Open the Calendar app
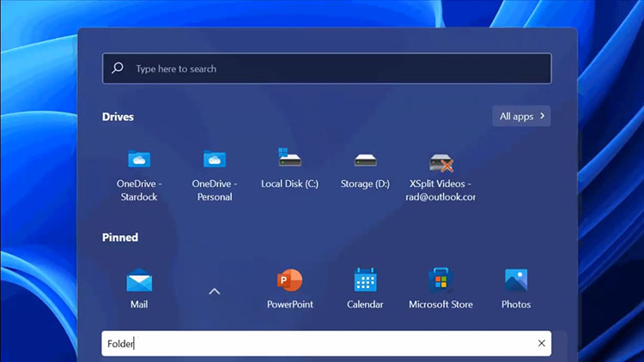 click(365, 288)
